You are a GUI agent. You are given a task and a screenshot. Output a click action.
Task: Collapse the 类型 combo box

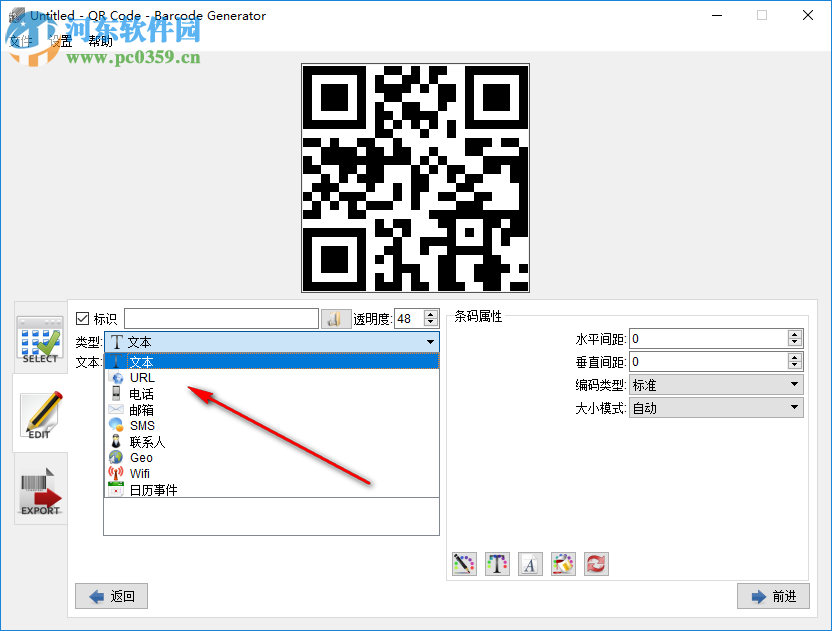coord(430,341)
